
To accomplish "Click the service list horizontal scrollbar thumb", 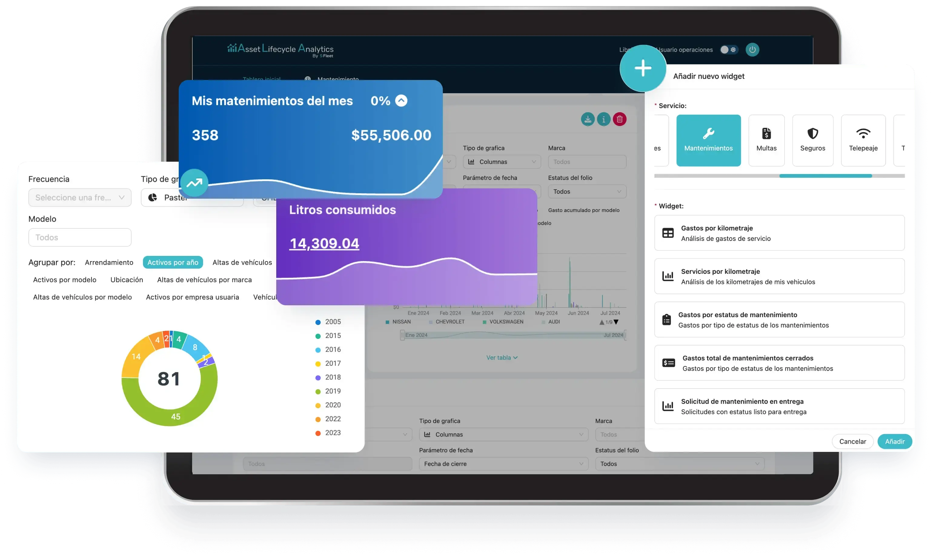I will 825,176.
